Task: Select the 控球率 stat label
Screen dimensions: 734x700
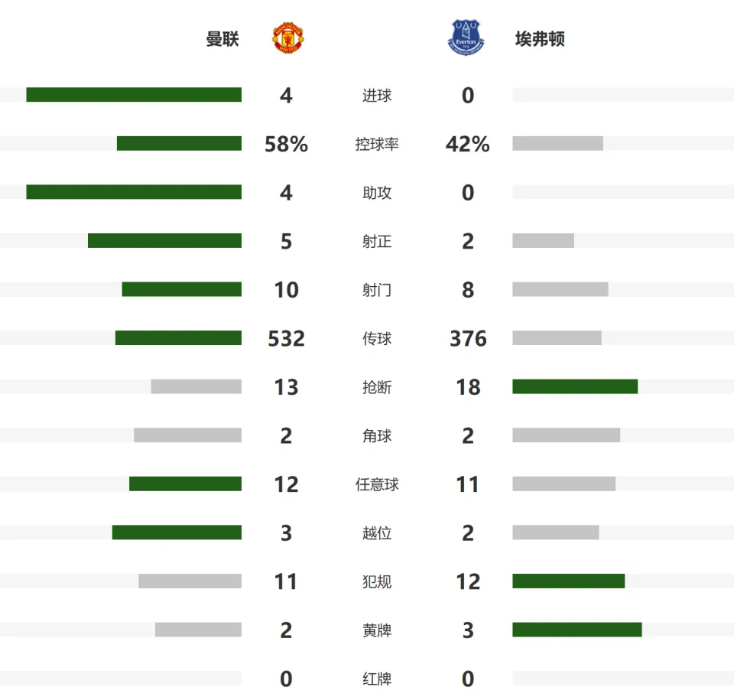Action: pyautogui.click(x=377, y=144)
